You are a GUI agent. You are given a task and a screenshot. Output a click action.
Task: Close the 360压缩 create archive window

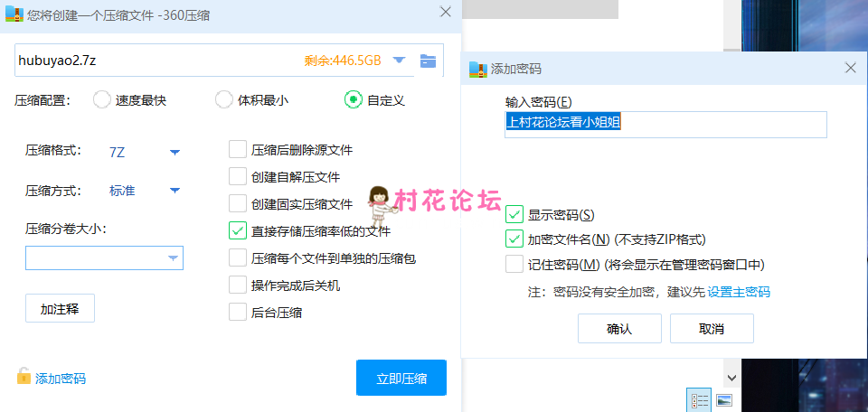coord(445,12)
